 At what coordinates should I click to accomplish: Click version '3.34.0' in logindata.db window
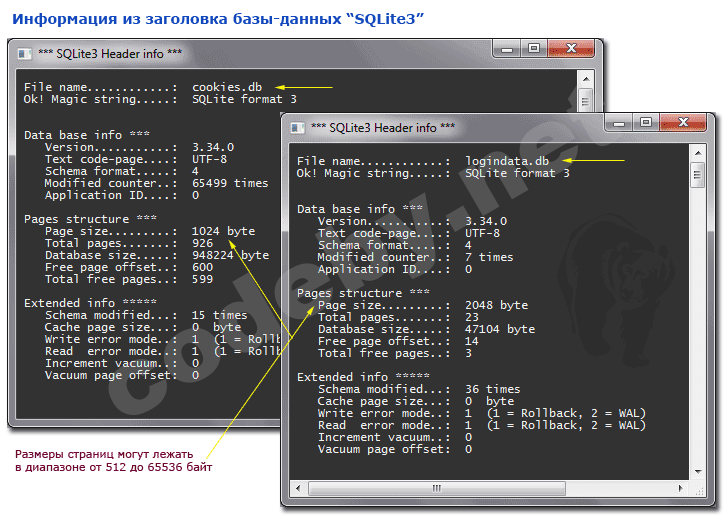(486, 221)
